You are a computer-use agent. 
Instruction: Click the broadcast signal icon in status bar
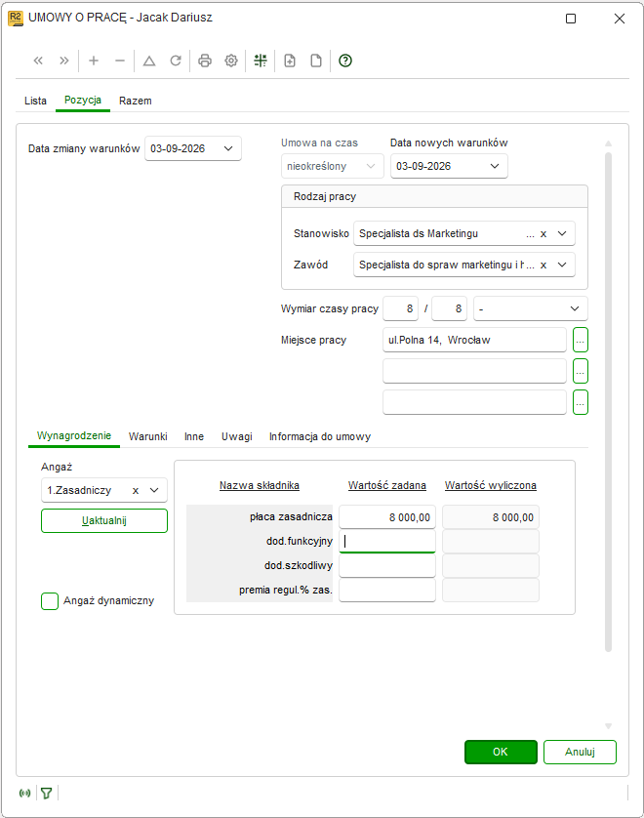[x=24, y=793]
